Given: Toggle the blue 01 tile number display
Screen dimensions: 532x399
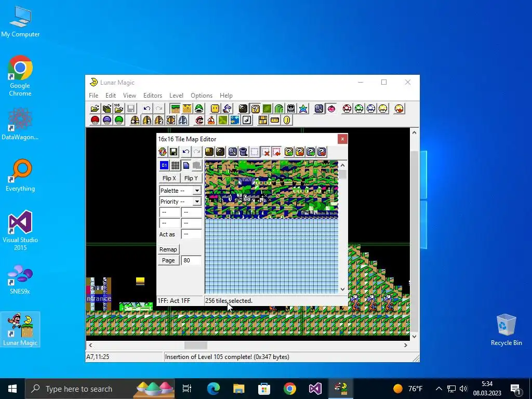Looking at the screenshot, I should [x=164, y=166].
